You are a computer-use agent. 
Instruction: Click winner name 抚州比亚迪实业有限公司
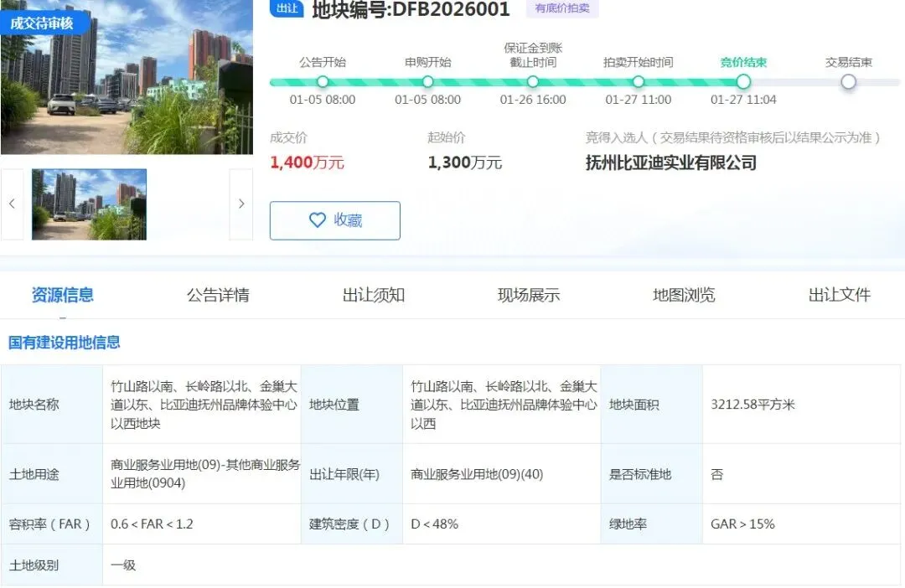[670, 162]
